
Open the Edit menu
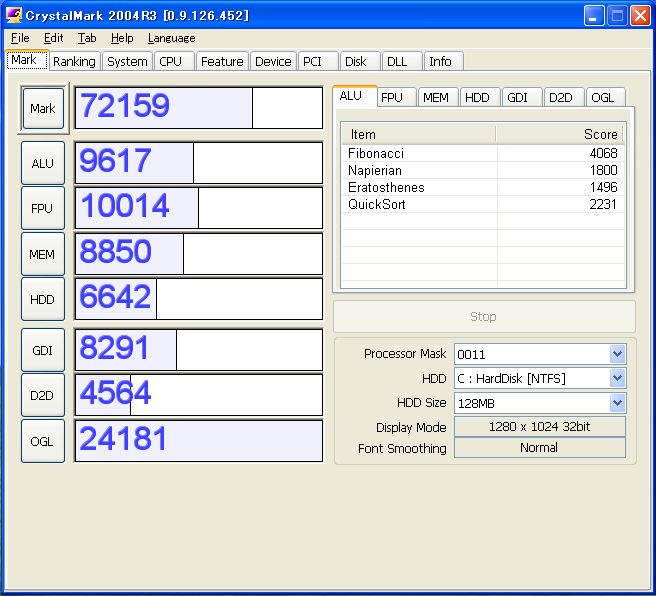point(54,38)
